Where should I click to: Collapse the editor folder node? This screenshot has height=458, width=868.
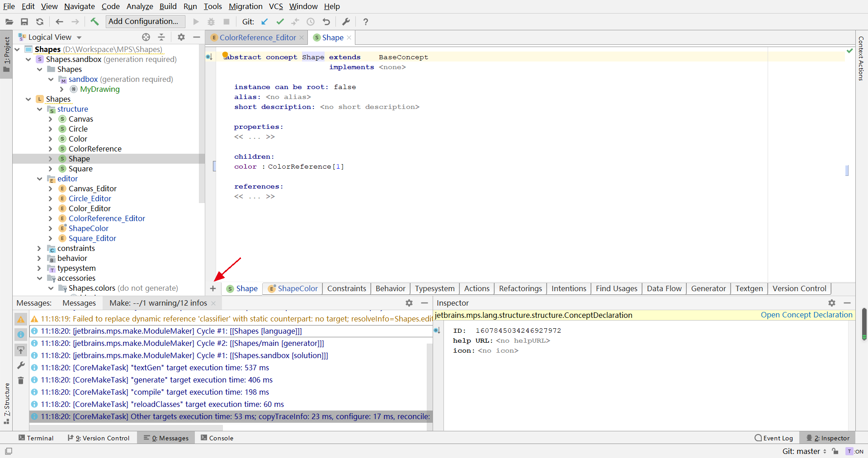click(40, 179)
